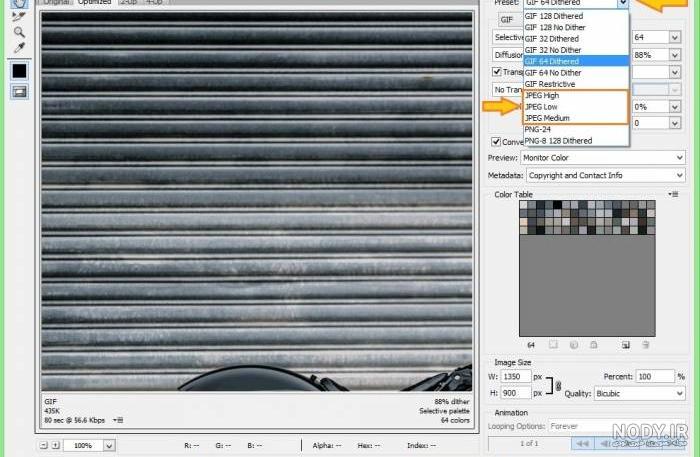The width and height of the screenshot is (700, 457).
Task: Open the Lossy 0 dropdown
Action: click(675, 123)
